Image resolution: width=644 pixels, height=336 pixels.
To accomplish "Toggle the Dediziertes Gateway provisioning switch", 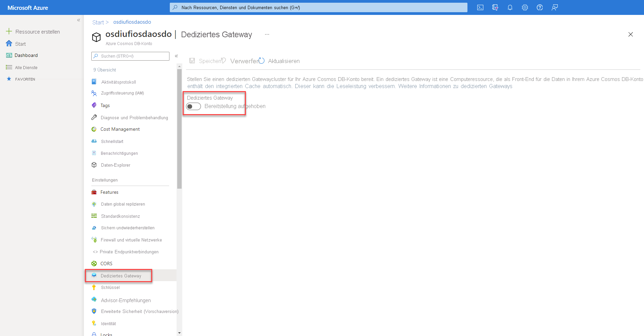I will 193,106.
